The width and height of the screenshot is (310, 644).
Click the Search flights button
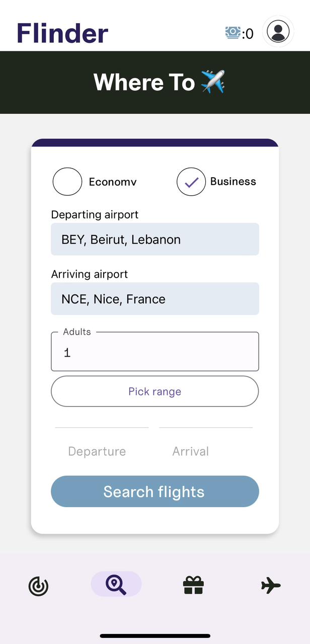click(x=155, y=492)
